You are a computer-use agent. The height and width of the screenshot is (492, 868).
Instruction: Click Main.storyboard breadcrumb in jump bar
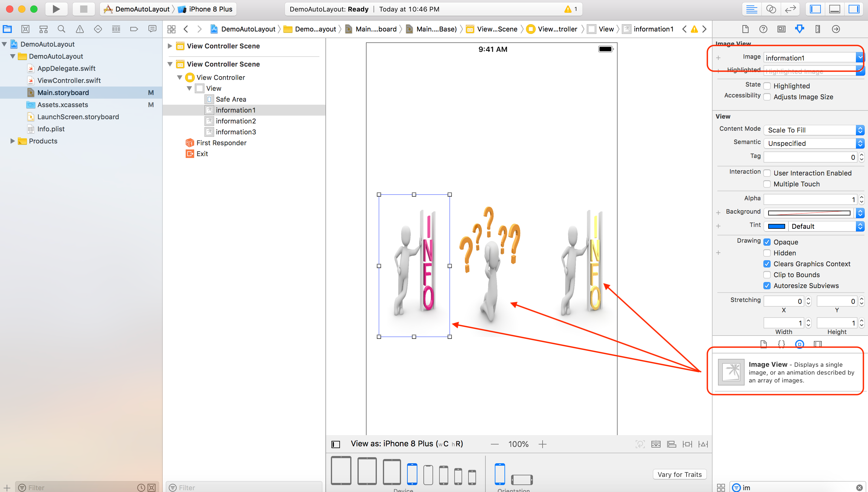pyautogui.click(x=376, y=29)
